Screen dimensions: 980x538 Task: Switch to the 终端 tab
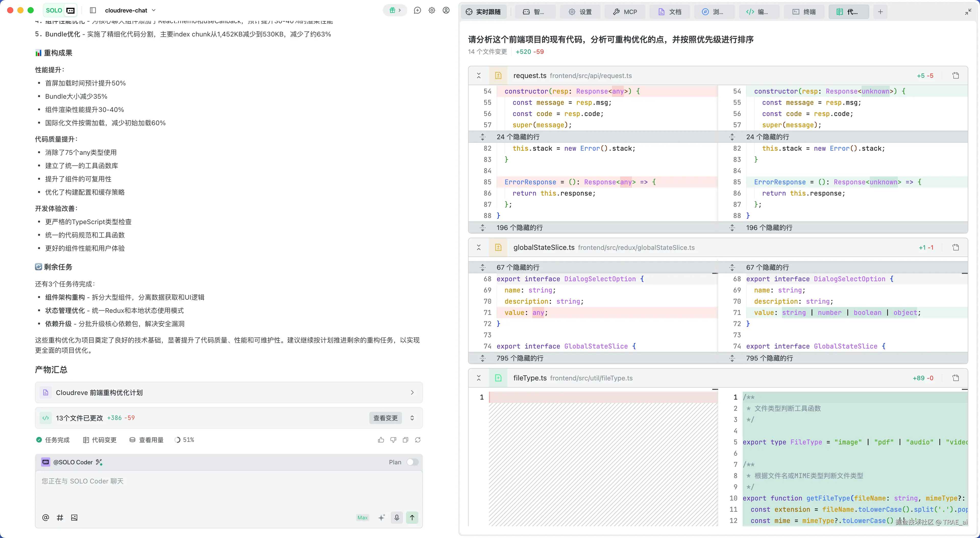[x=804, y=12]
